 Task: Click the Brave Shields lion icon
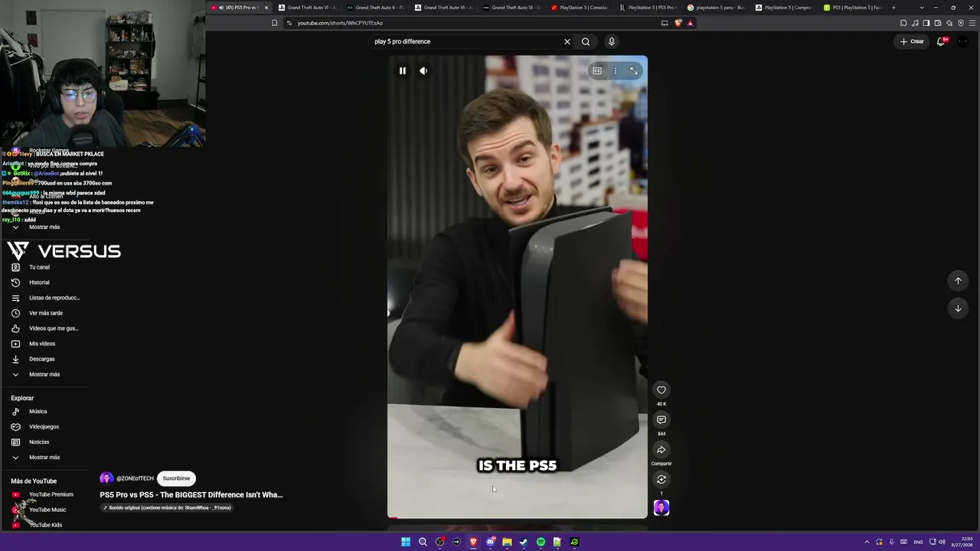[x=678, y=23]
